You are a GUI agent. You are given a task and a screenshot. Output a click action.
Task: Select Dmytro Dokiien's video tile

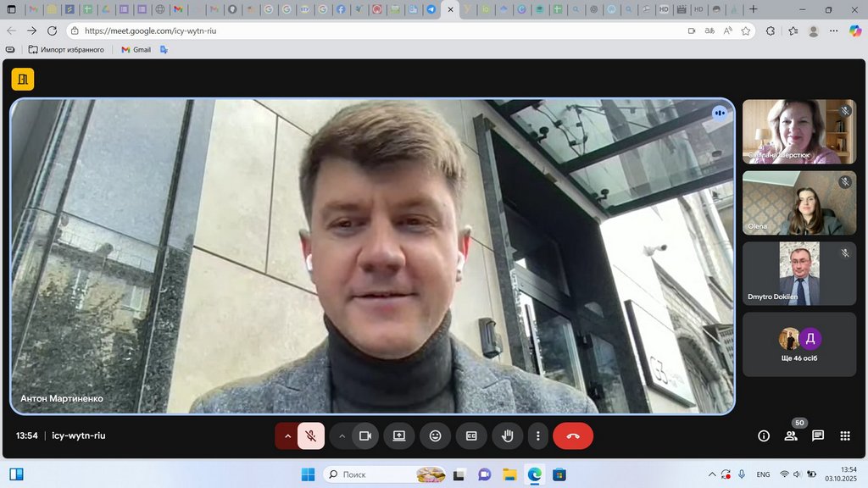click(x=799, y=274)
